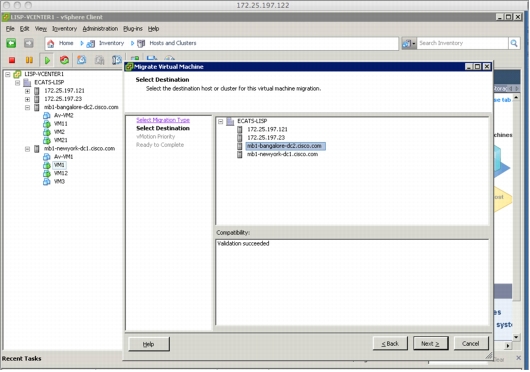
Task: Cancel the Migrate Virtual Machine wizard
Action: pos(471,344)
